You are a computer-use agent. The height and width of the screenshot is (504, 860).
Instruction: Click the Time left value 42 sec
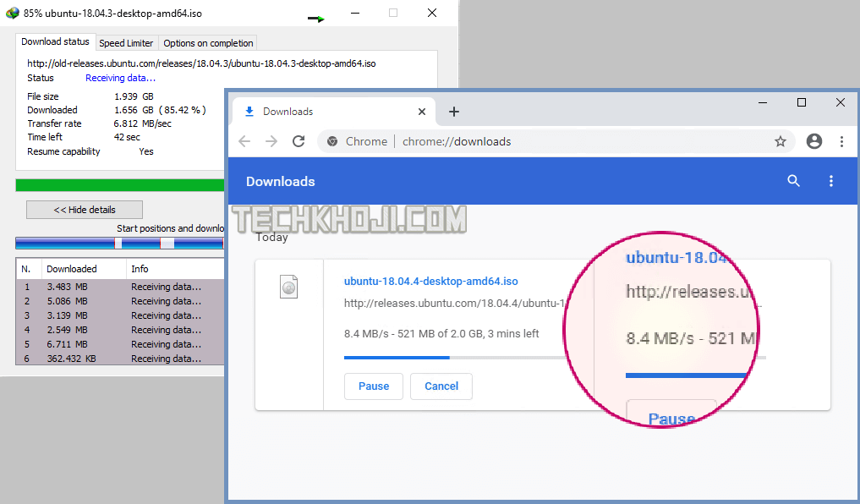[x=127, y=137]
